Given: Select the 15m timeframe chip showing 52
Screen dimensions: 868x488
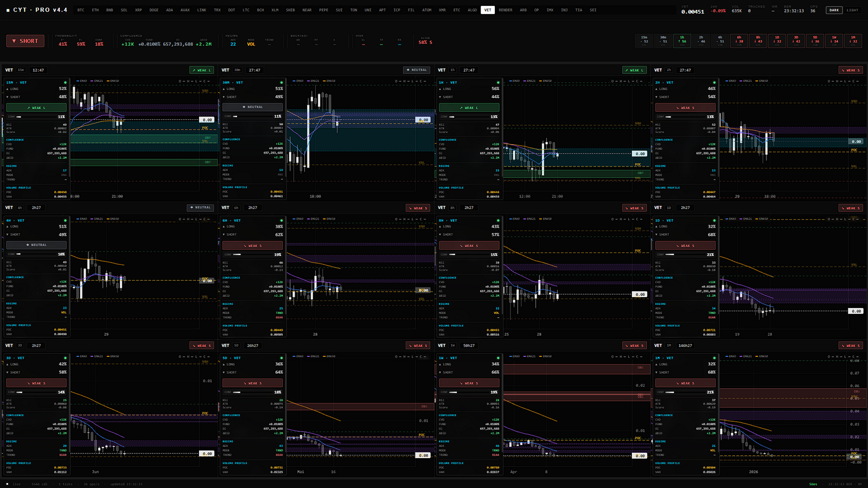Looking at the screenshot, I should pos(644,40).
